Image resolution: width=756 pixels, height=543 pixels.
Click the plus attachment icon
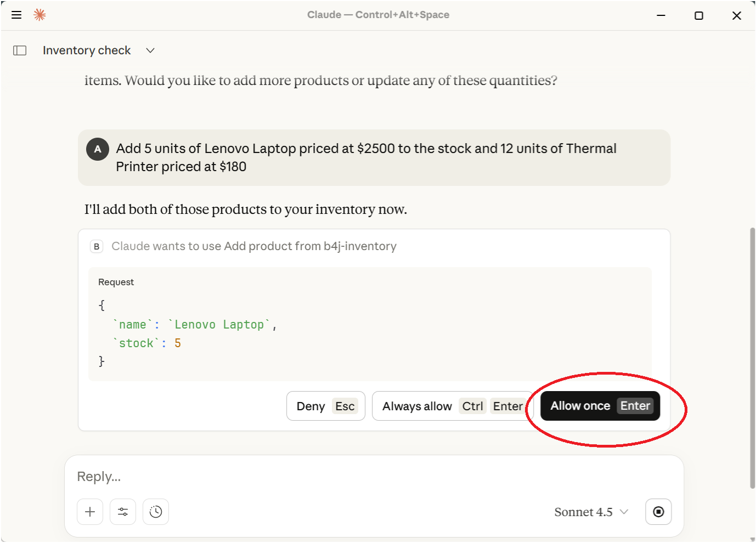pos(90,512)
